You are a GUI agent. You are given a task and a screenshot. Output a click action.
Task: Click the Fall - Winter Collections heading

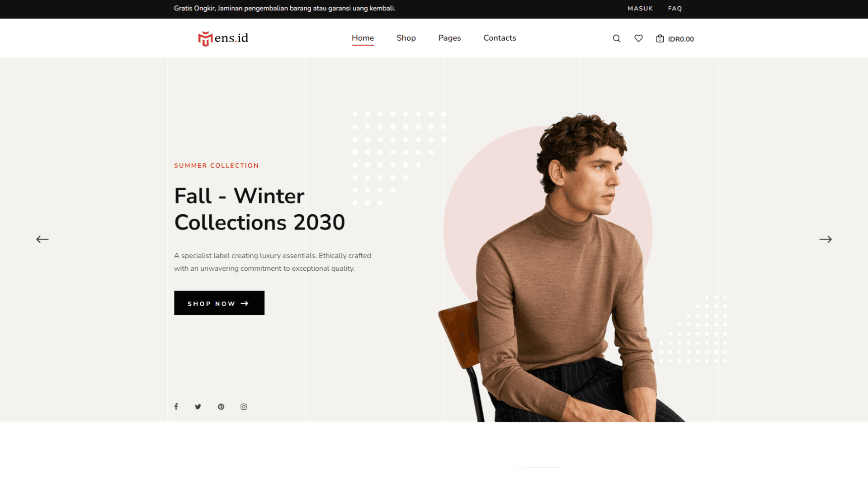[x=259, y=209]
